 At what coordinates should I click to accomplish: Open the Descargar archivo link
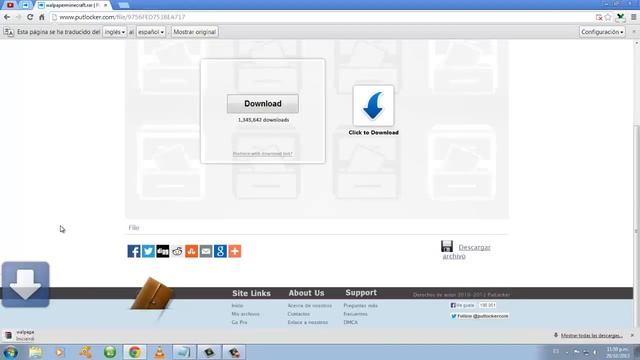[467, 251]
